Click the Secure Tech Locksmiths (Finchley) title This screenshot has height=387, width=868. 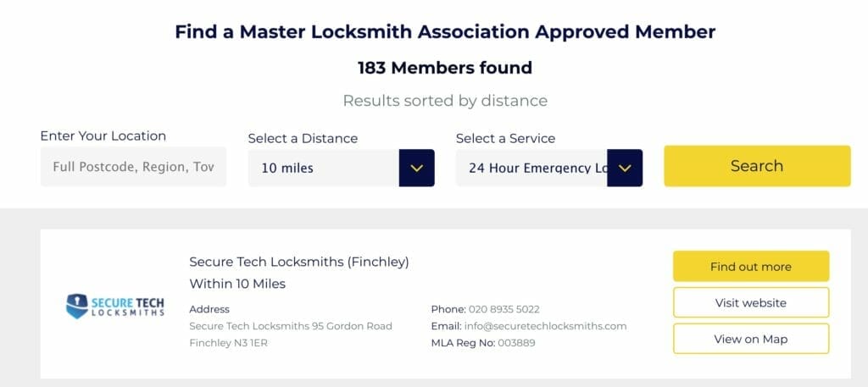299,262
